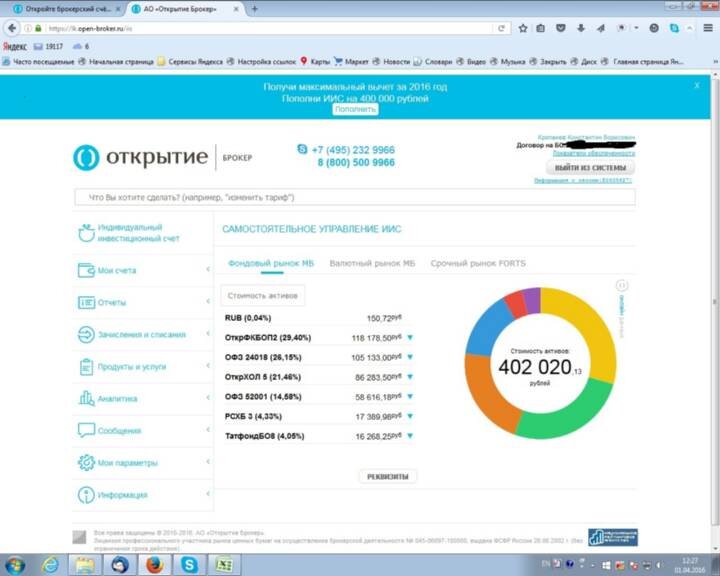This screenshot has height=576, width=720.
Task: Expand РСХБ 3 row dropdown arrow
Action: pos(410,416)
